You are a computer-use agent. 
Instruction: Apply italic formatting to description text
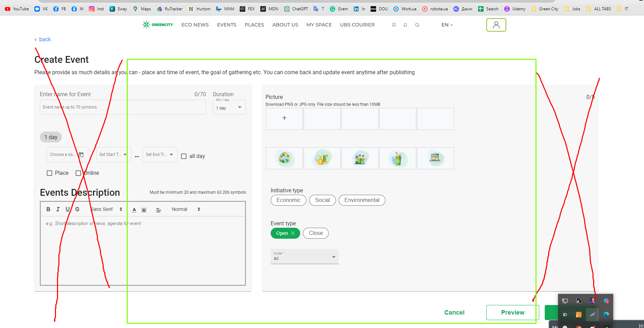pos(58,209)
